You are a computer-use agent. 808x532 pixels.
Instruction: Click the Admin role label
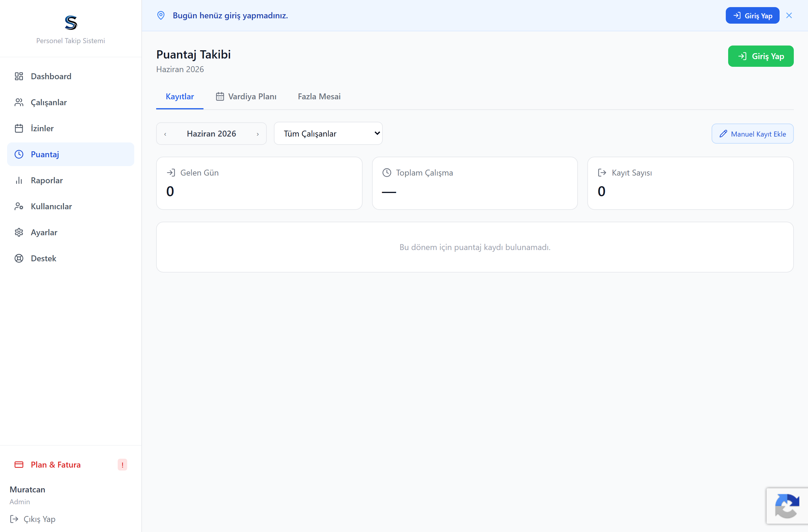[20, 502]
